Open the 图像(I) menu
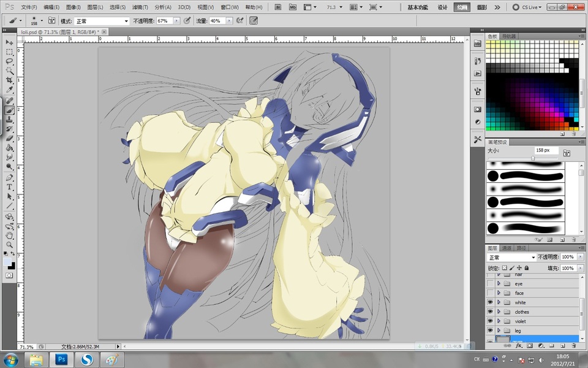This screenshot has height=368, width=588. tap(73, 7)
